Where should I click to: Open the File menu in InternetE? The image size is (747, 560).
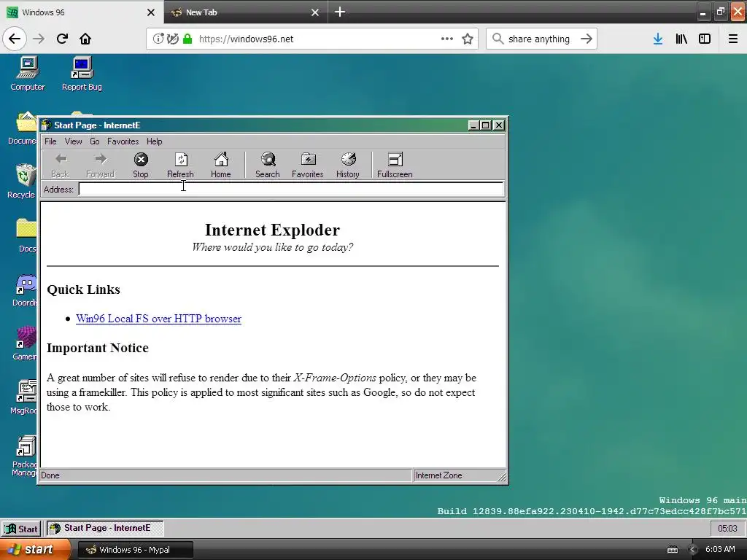[50, 141]
